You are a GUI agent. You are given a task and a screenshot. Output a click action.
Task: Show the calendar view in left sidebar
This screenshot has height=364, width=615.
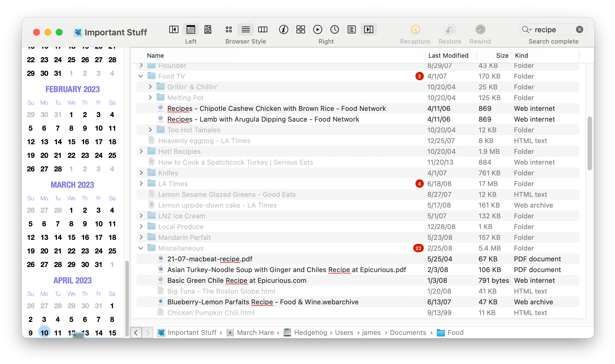[191, 29]
